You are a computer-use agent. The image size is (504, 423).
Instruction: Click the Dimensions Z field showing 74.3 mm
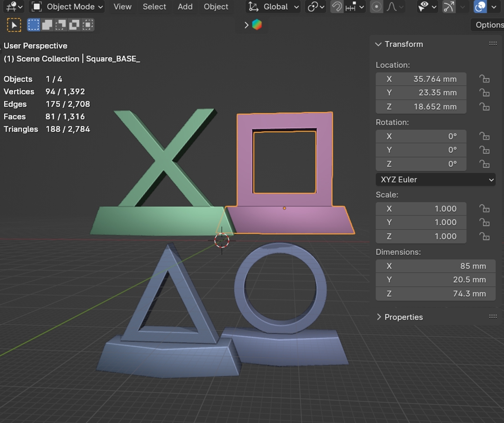(435, 294)
